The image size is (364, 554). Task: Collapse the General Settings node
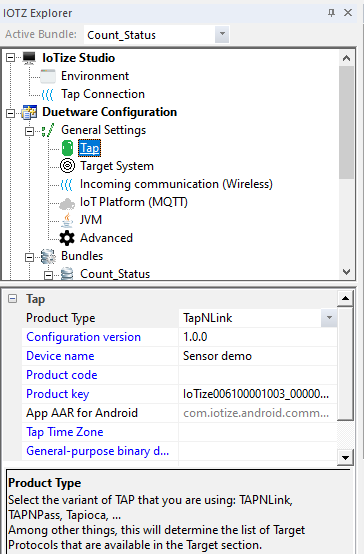click(30, 131)
